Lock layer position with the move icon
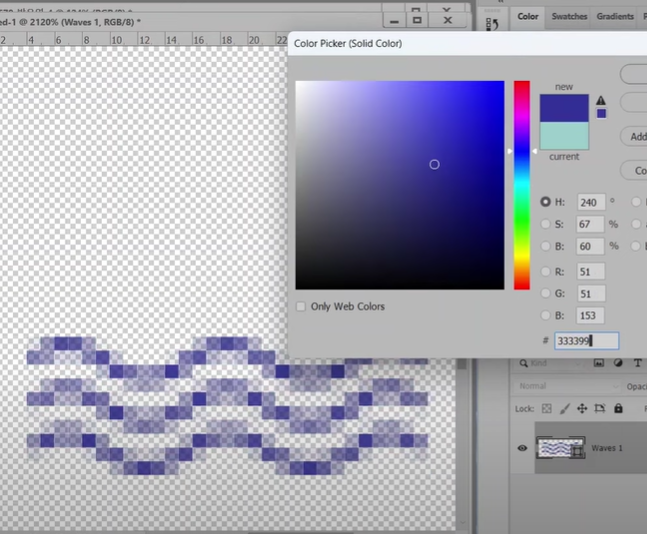The image size is (647, 534). [x=582, y=409]
